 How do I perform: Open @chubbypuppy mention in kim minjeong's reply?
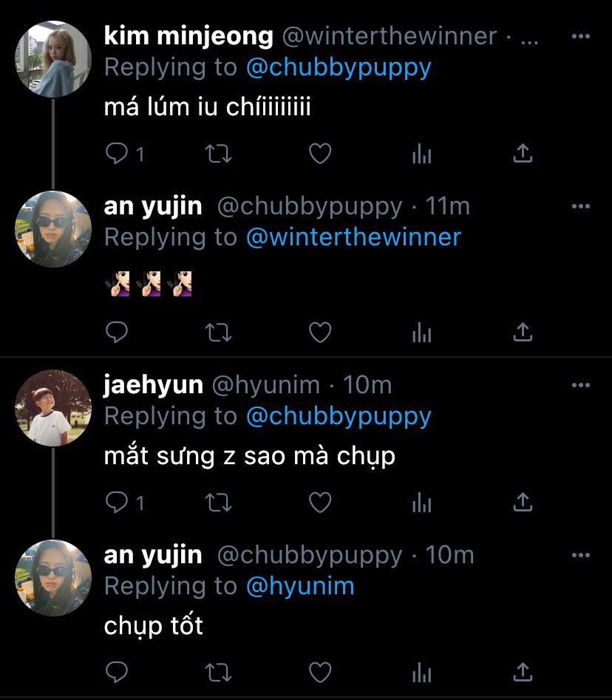pos(339,68)
